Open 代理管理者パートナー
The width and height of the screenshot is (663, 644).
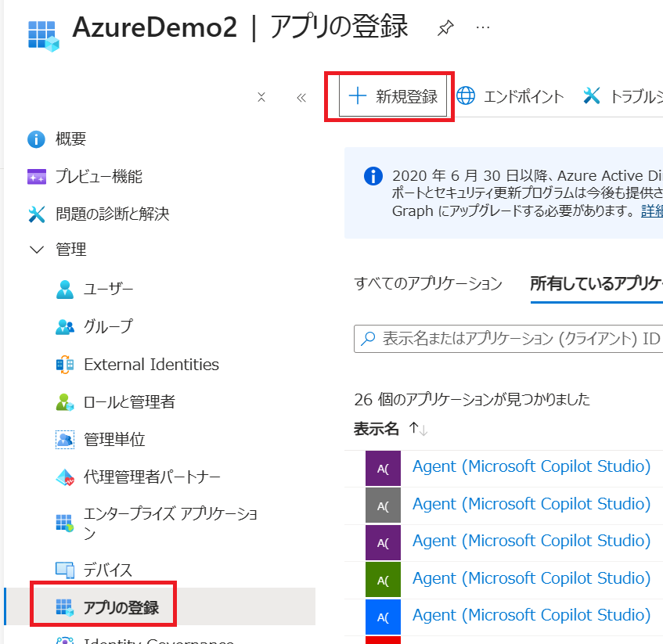[152, 477]
